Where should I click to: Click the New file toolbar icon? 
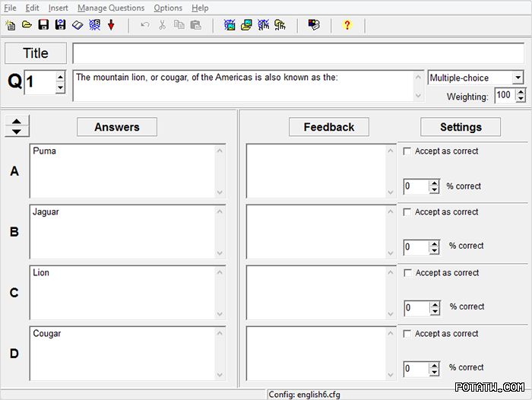pyautogui.click(x=10, y=25)
